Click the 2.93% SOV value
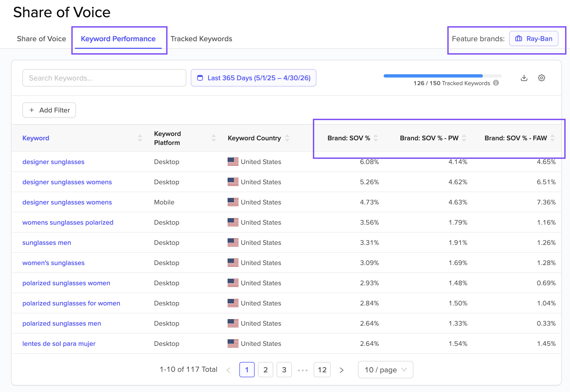 369,283
